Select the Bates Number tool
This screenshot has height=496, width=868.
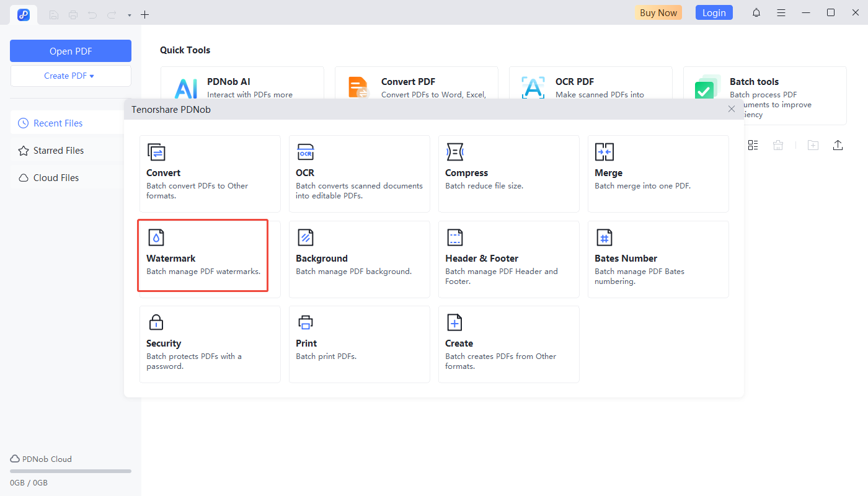[x=658, y=259]
